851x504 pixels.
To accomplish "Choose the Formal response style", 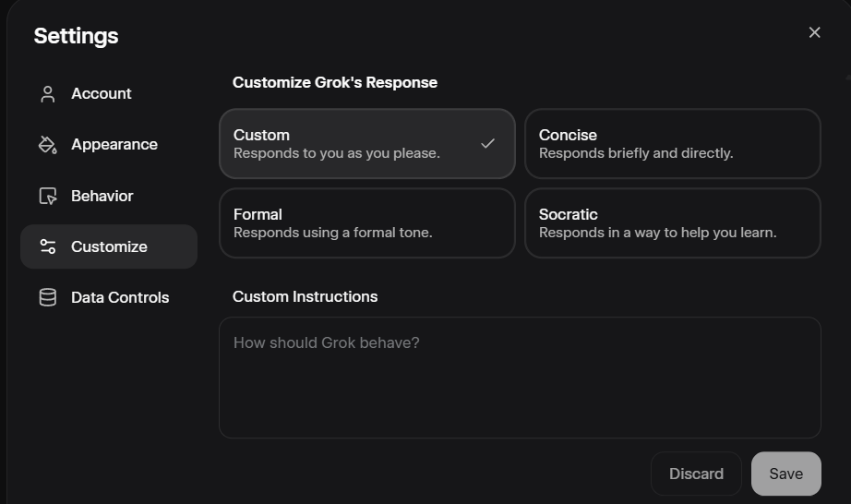I will point(366,223).
